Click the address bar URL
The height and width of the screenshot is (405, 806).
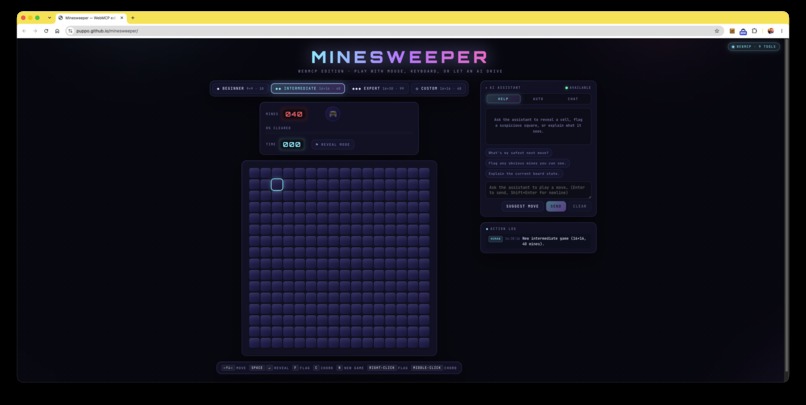coord(107,31)
